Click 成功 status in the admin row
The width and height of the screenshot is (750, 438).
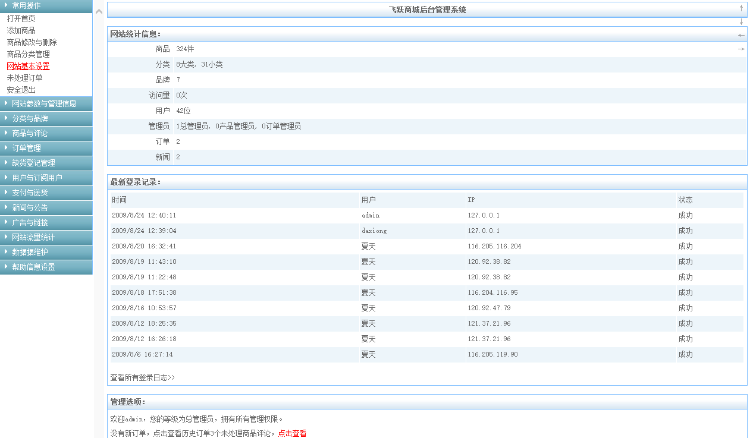click(685, 216)
